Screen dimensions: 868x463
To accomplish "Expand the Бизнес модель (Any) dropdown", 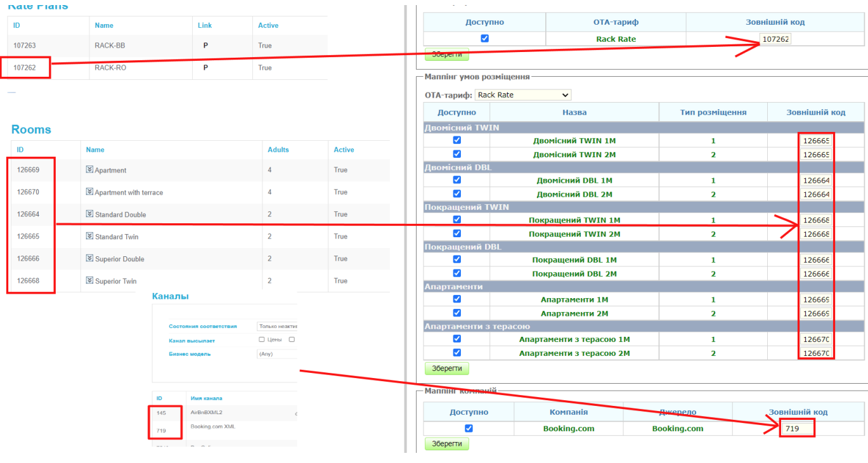I will [x=277, y=354].
